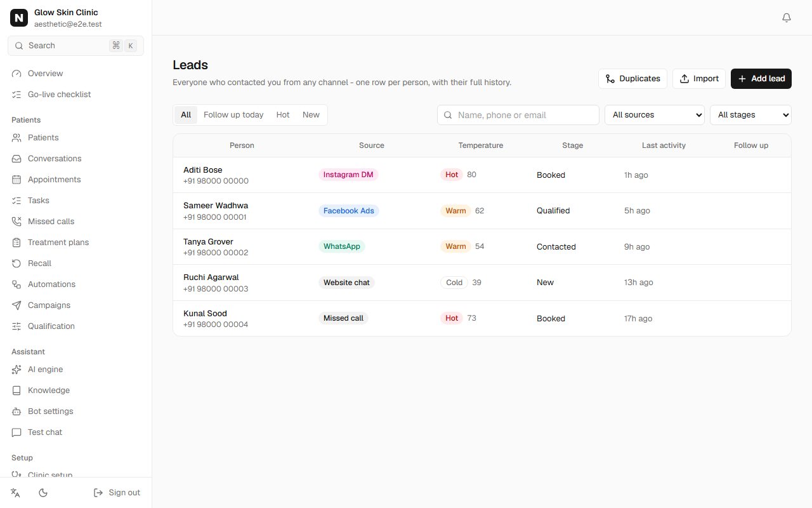Click the language translate icon
This screenshot has height=508, width=812.
pos(16,493)
